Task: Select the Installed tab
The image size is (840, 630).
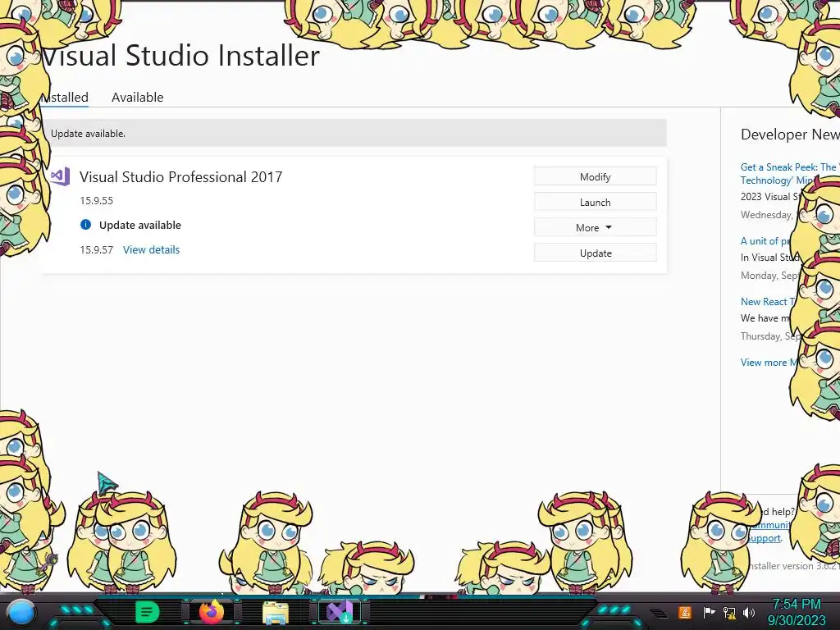Action: click(x=65, y=97)
